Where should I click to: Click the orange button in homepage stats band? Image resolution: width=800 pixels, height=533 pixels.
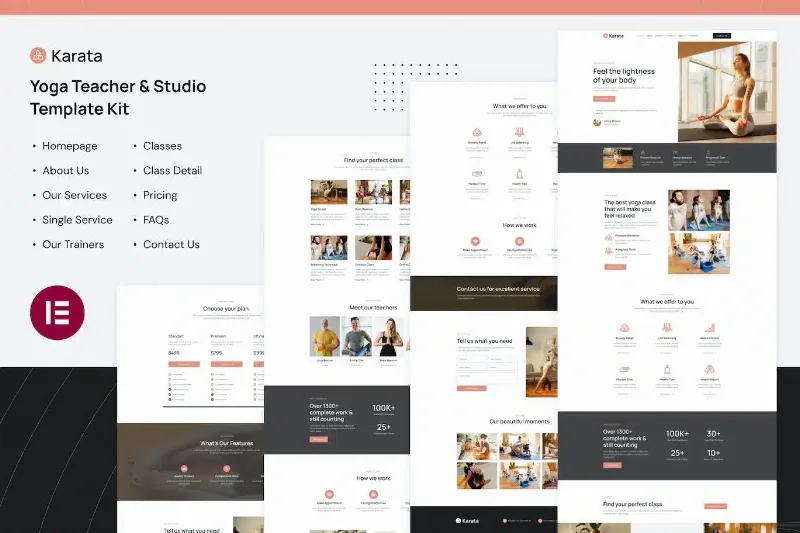tap(612, 465)
